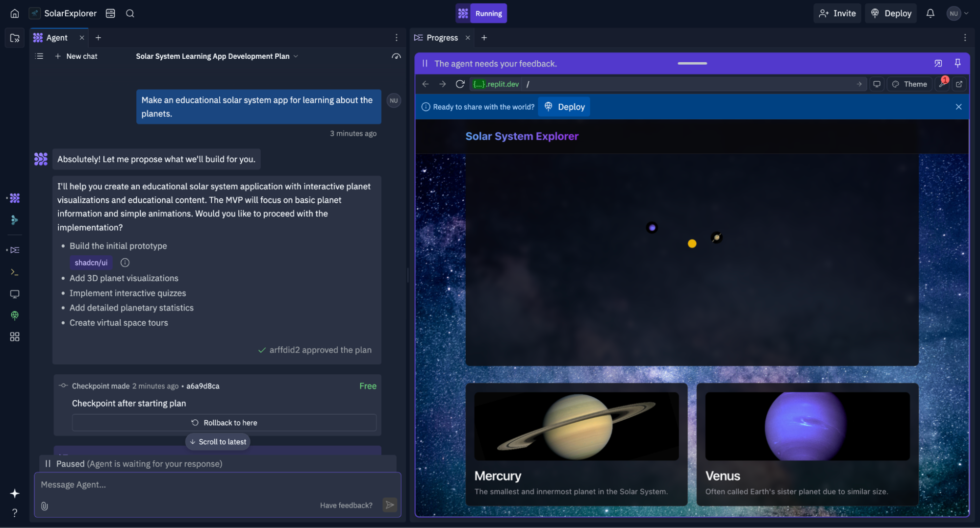Image resolution: width=980 pixels, height=528 pixels.
Task: Click the paperclip attach file icon
Action: (x=45, y=506)
